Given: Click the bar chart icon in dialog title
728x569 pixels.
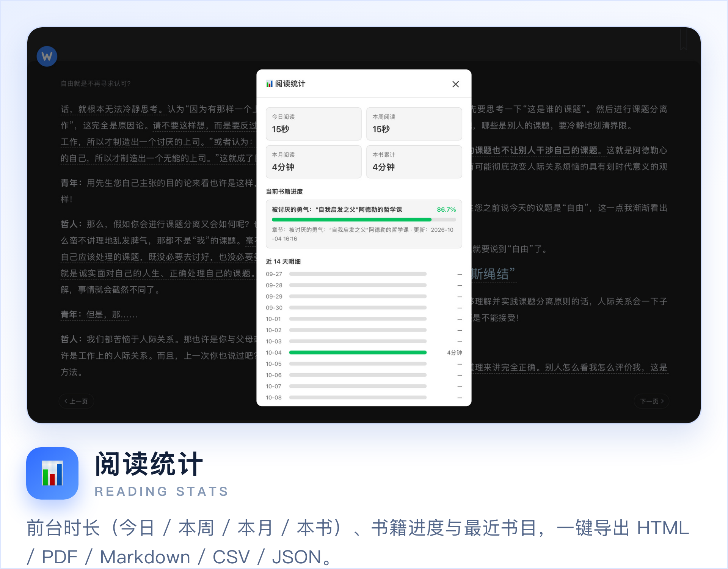Looking at the screenshot, I should point(269,84).
